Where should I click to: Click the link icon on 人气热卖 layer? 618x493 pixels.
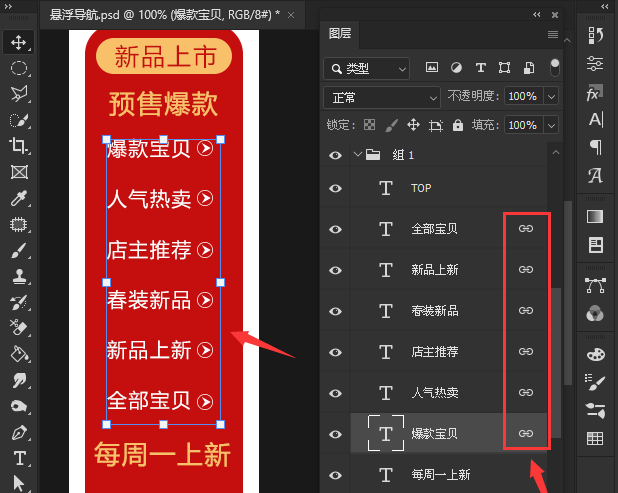coord(526,393)
